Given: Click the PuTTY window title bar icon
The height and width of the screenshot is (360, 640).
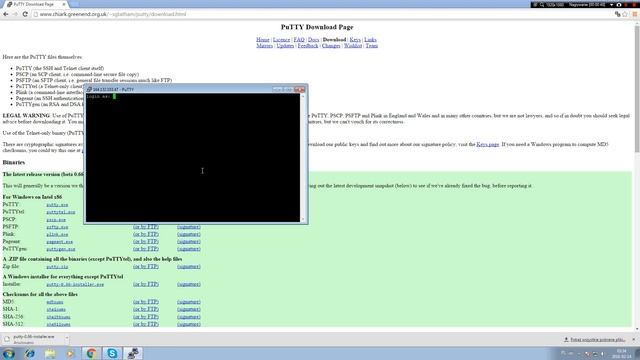Looking at the screenshot, I should [x=89, y=89].
